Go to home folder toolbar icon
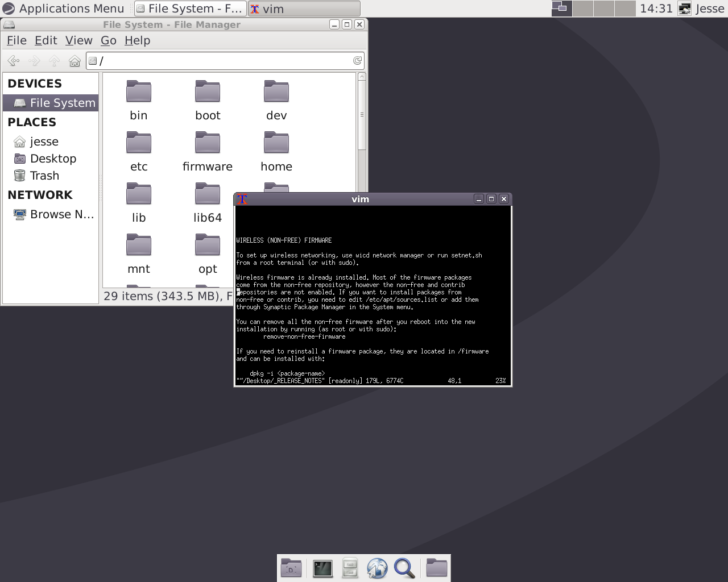The width and height of the screenshot is (728, 582). 75,61
